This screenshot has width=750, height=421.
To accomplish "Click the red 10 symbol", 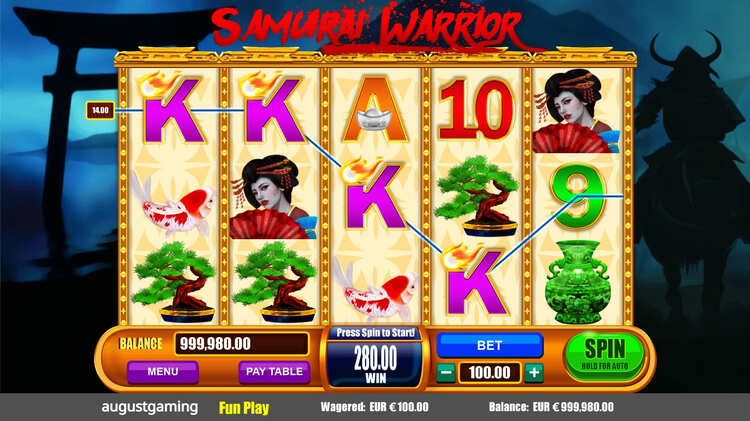I will click(x=476, y=110).
